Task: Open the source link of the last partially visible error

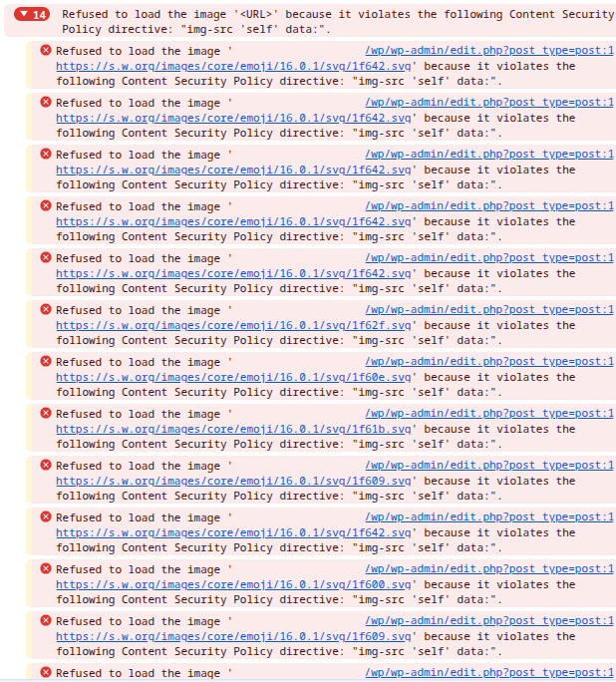Action: pyautogui.click(x=489, y=672)
